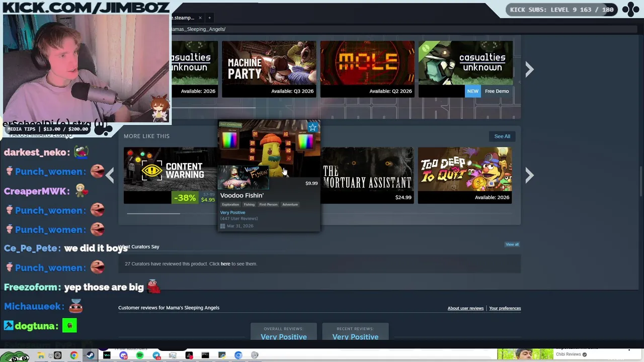The width and height of the screenshot is (644, 362).
Task: Open Steam from the taskbar
Action: point(90,355)
